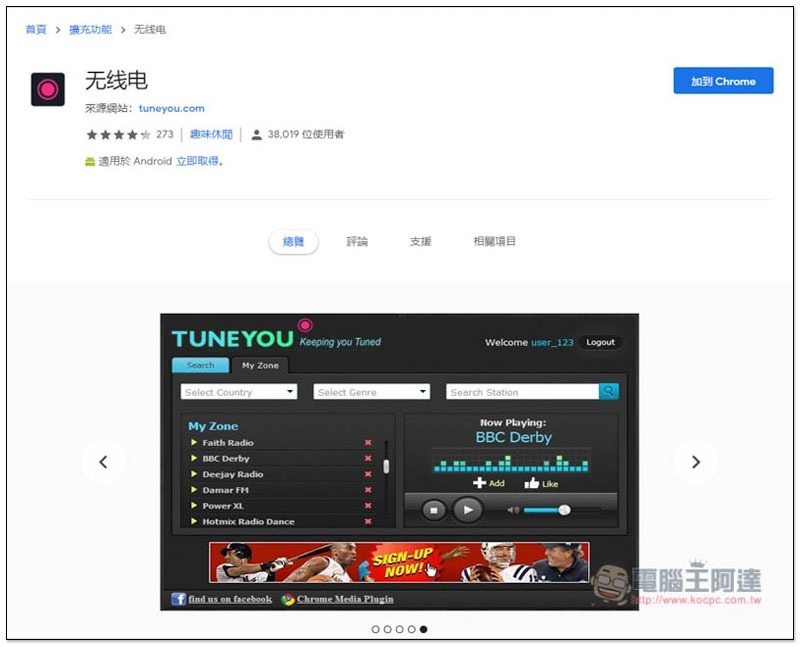Add the extension to Chrome

[x=723, y=81]
